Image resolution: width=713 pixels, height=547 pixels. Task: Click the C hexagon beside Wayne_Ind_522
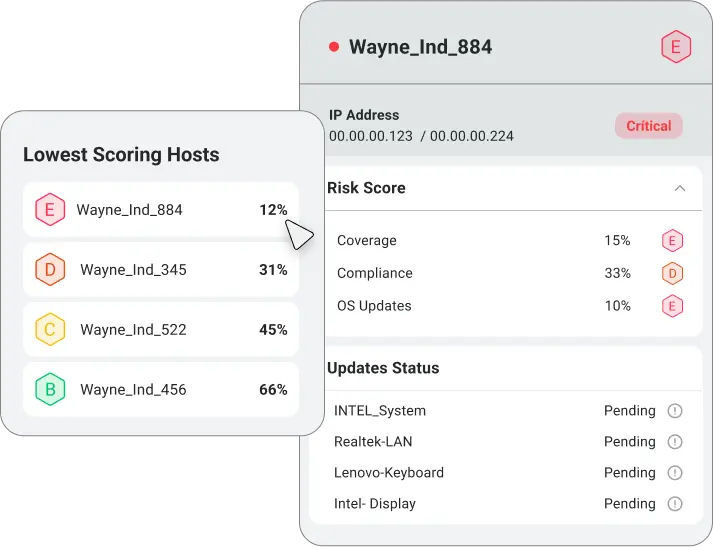[x=50, y=330]
